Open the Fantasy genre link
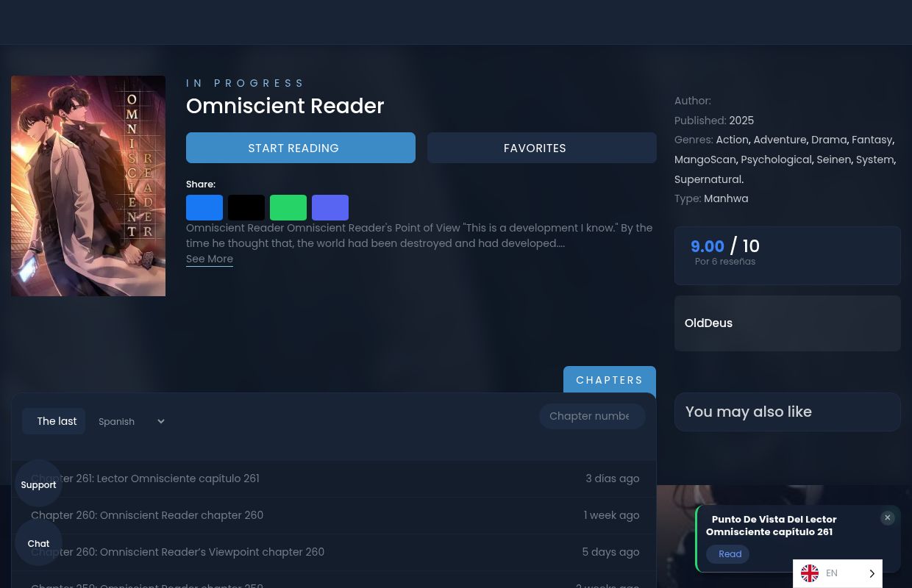The height and width of the screenshot is (588, 912). click(x=872, y=140)
